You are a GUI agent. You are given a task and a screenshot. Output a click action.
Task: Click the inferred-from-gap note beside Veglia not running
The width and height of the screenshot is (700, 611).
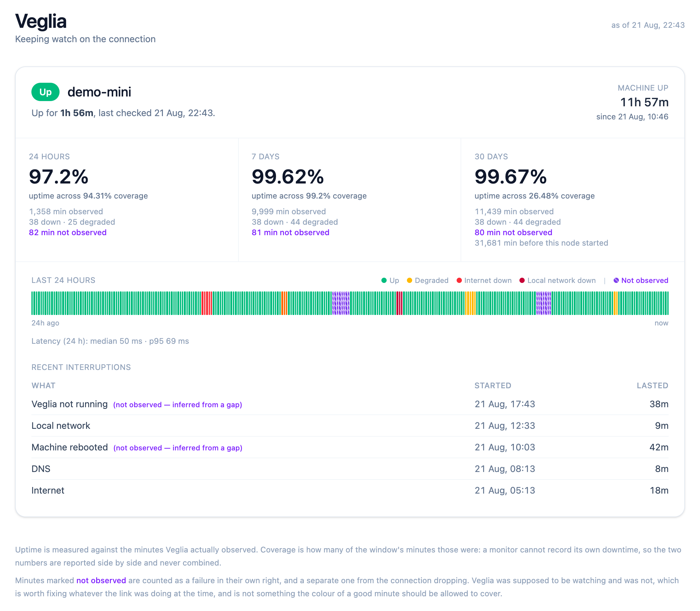[178, 405]
